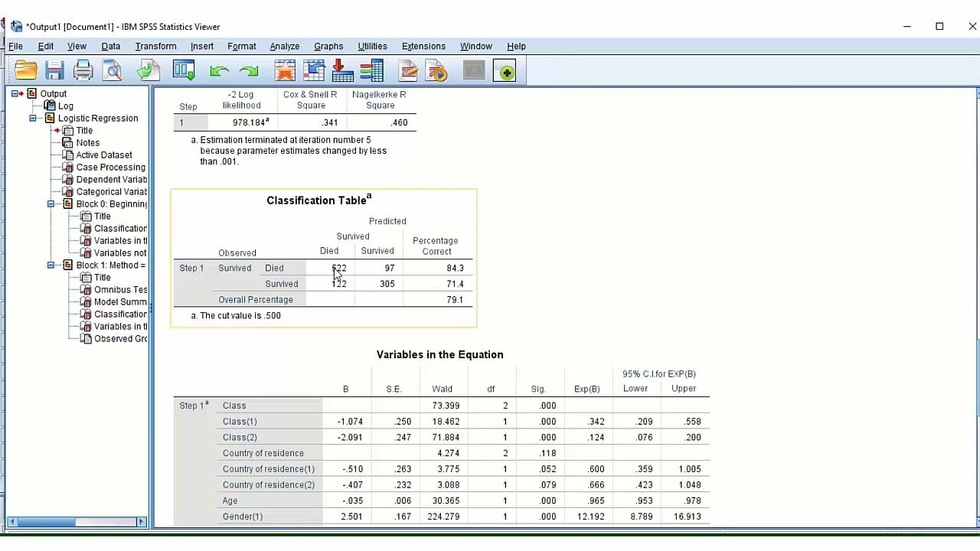980x551 pixels.
Task: Collapse the Output root node
Action: pos(15,93)
